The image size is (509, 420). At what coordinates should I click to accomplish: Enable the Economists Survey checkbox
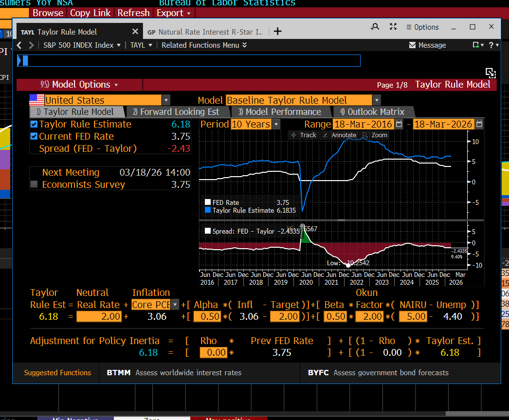[x=34, y=184]
